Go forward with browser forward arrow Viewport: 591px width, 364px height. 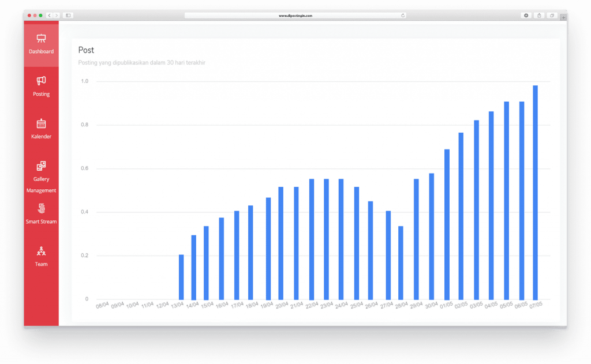(x=57, y=16)
